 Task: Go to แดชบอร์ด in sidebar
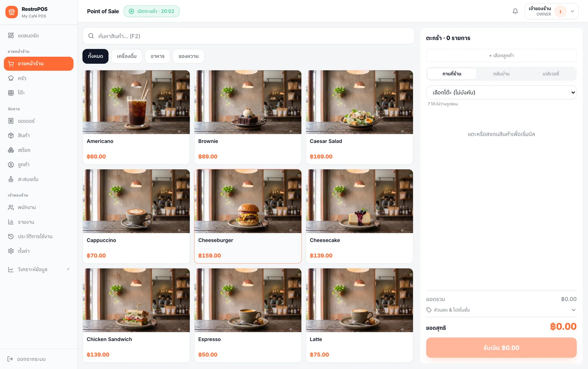point(39,36)
